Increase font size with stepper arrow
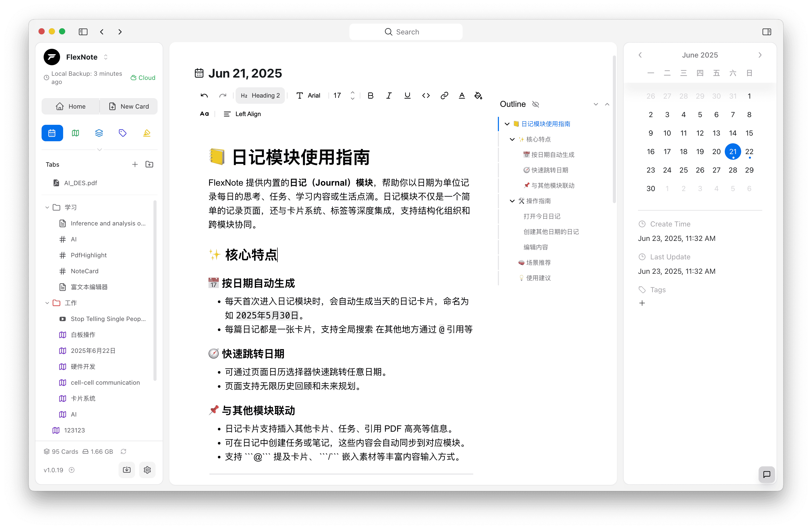The height and width of the screenshot is (529, 812). tap(352, 92)
